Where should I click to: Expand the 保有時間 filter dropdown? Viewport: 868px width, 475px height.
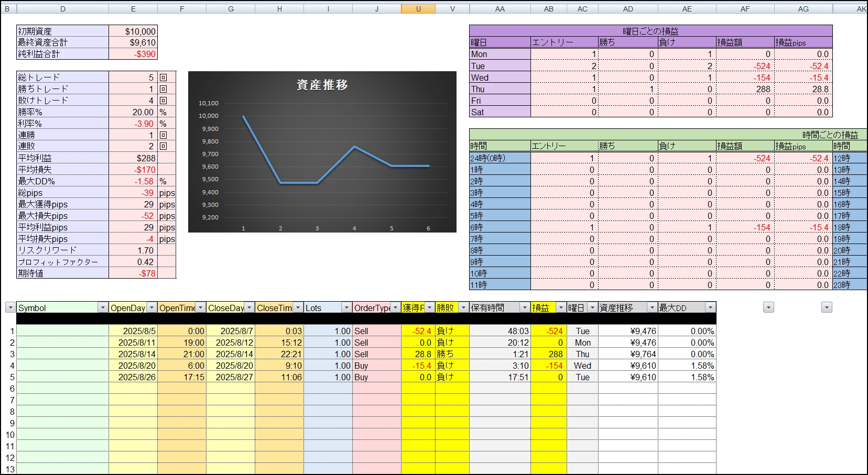tap(525, 308)
